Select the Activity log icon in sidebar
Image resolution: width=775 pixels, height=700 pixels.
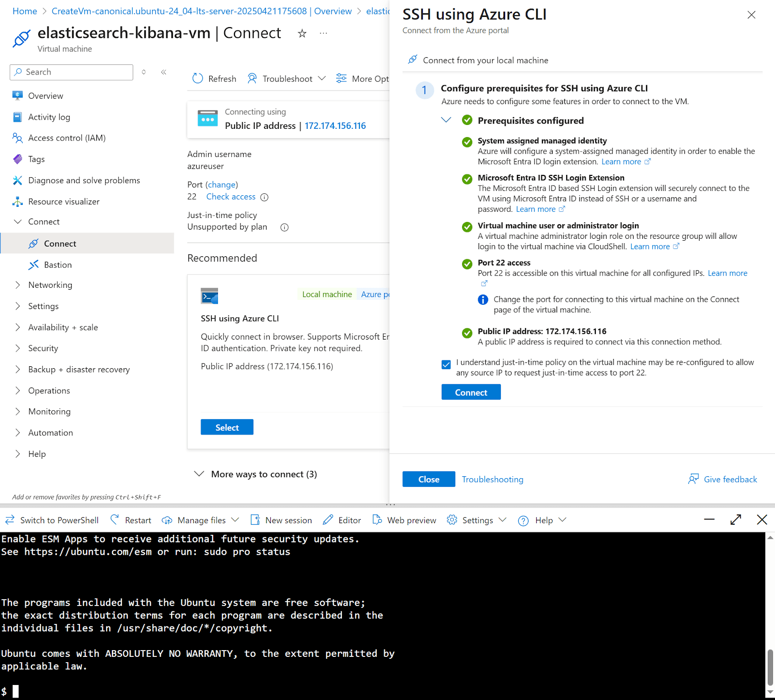coord(17,117)
